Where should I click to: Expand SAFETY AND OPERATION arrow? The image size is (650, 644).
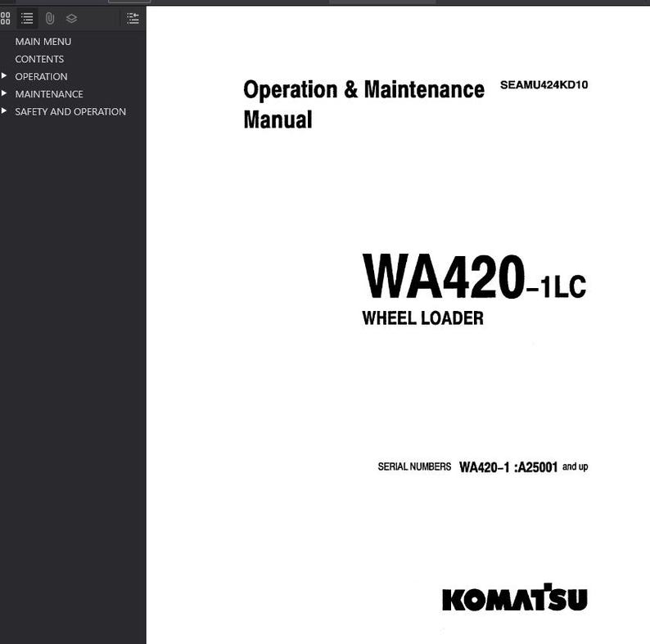point(4,110)
